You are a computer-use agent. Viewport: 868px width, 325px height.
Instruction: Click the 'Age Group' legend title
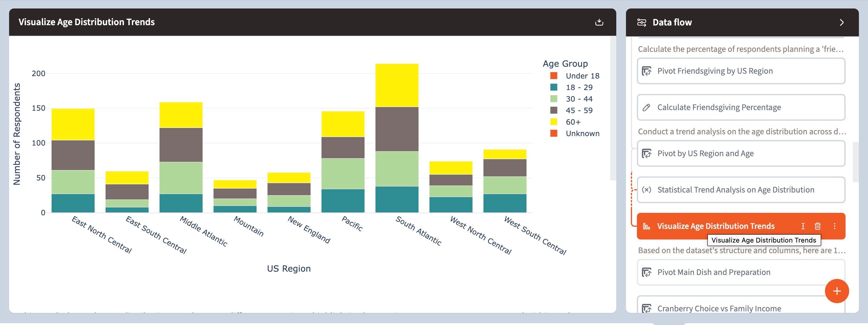[x=565, y=64]
